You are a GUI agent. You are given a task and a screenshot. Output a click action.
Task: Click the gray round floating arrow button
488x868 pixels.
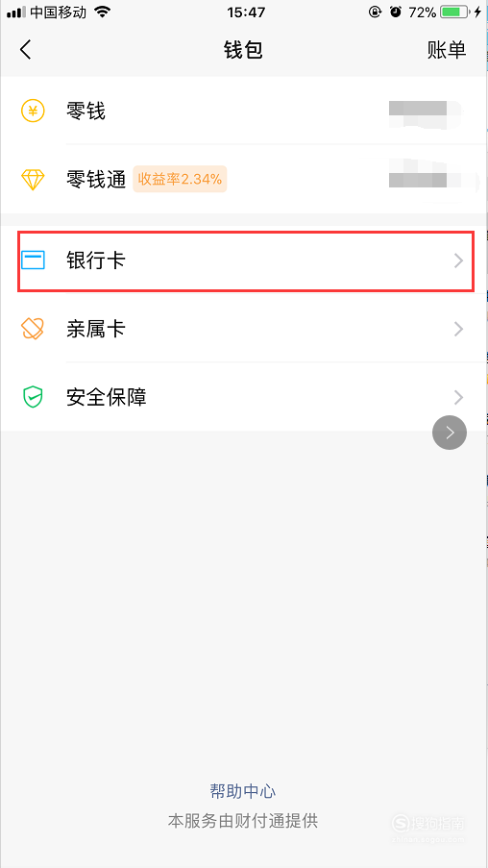point(450,433)
